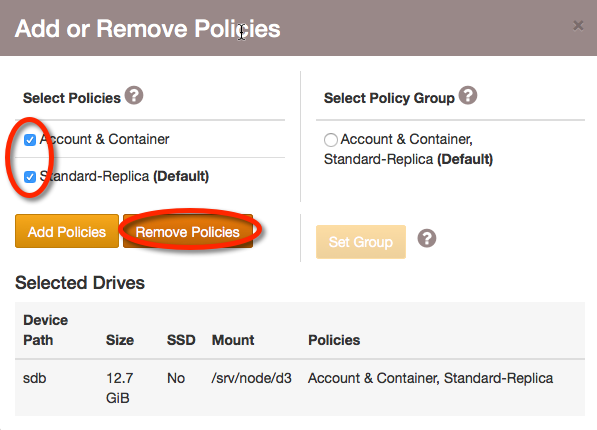The image size is (597, 430).
Task: Click the Device Path column header
Action: pyautogui.click(x=46, y=330)
